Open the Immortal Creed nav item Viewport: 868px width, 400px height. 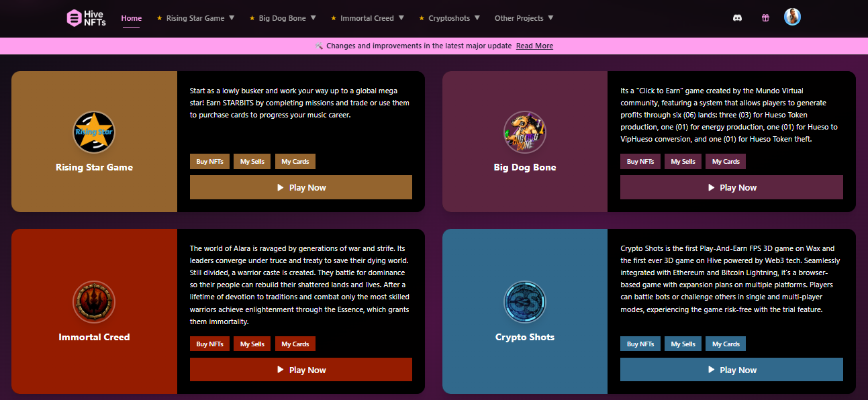point(367,18)
